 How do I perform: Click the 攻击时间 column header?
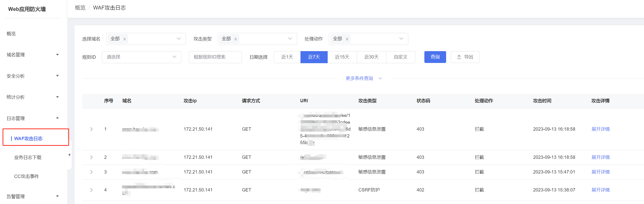point(542,101)
